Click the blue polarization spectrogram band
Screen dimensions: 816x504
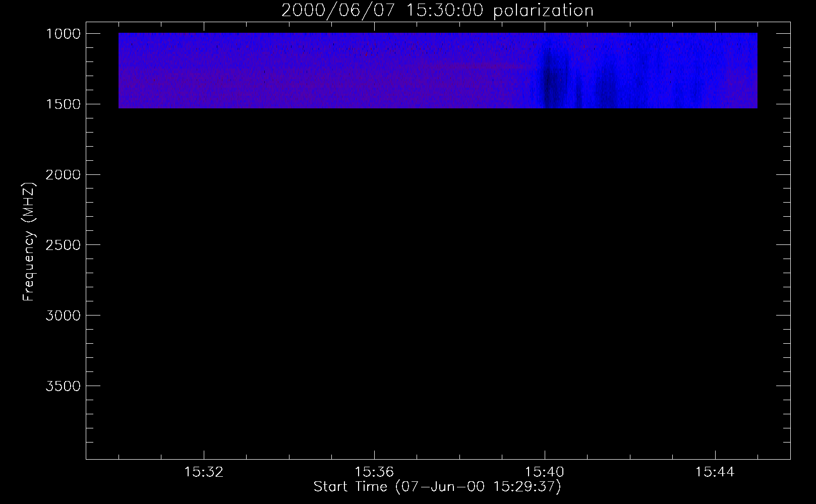click(x=438, y=71)
